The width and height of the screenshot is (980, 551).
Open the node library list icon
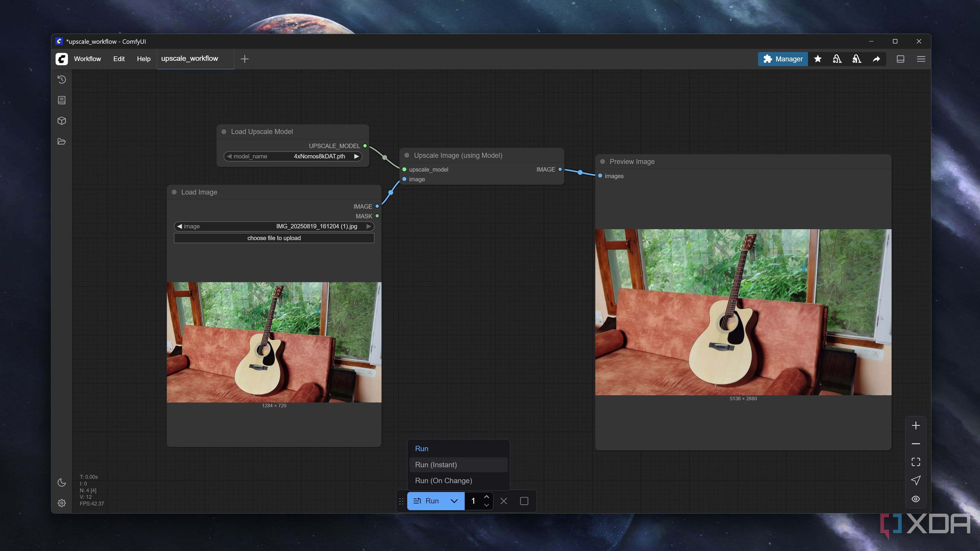tap(62, 100)
